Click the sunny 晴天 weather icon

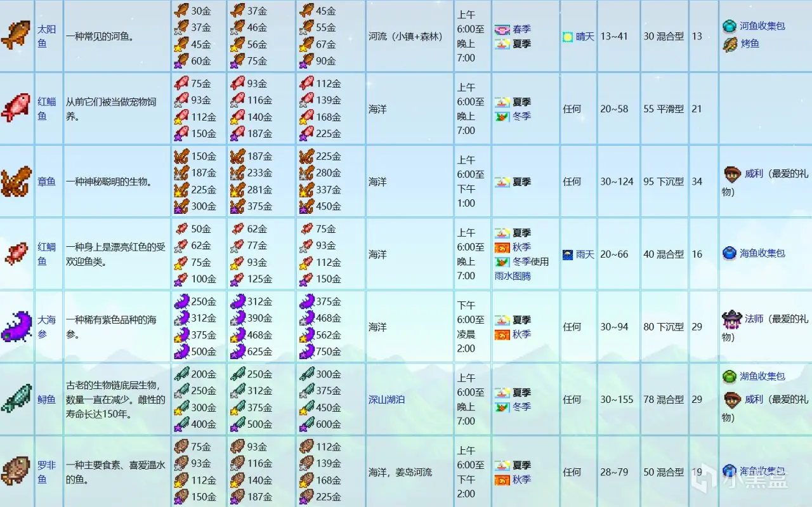(x=567, y=37)
